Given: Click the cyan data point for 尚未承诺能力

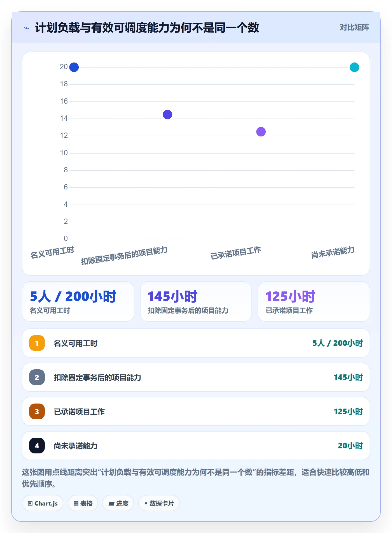Looking at the screenshot, I should point(354,67).
